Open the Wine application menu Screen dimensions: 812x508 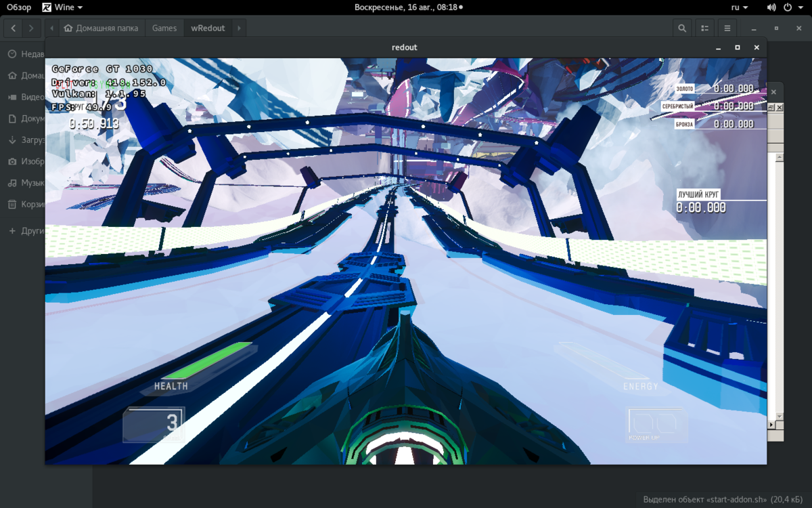(x=62, y=7)
